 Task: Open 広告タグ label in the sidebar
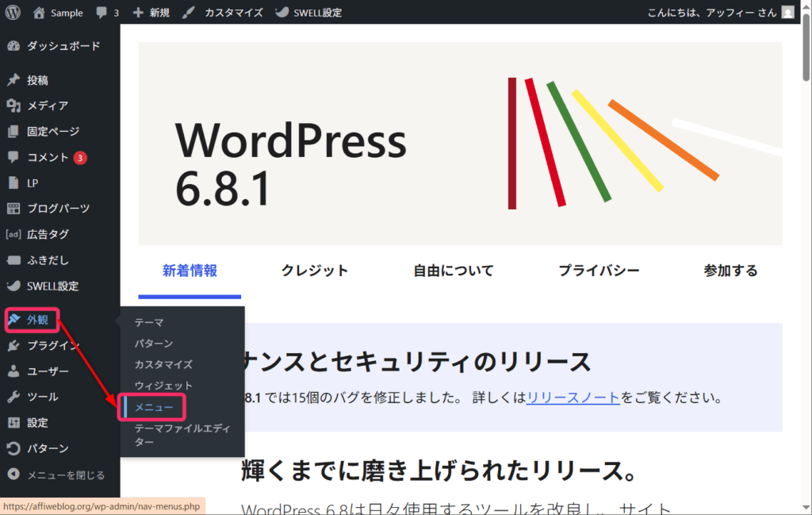pyautogui.click(x=48, y=234)
